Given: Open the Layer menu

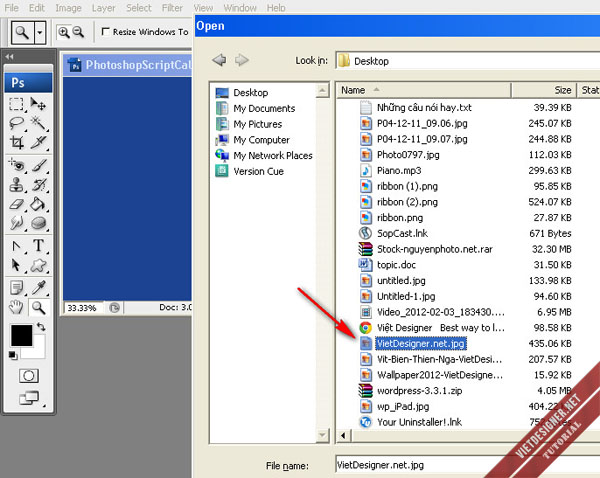Looking at the screenshot, I should pos(103,8).
